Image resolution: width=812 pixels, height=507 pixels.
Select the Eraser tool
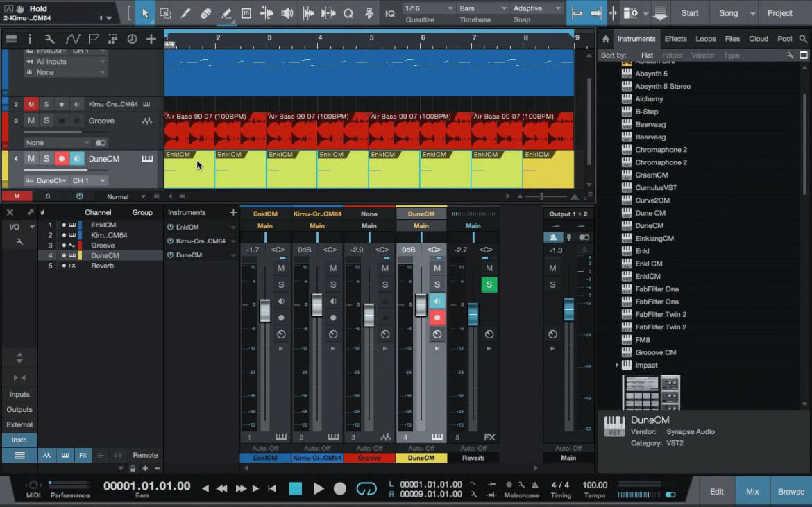pyautogui.click(x=205, y=13)
